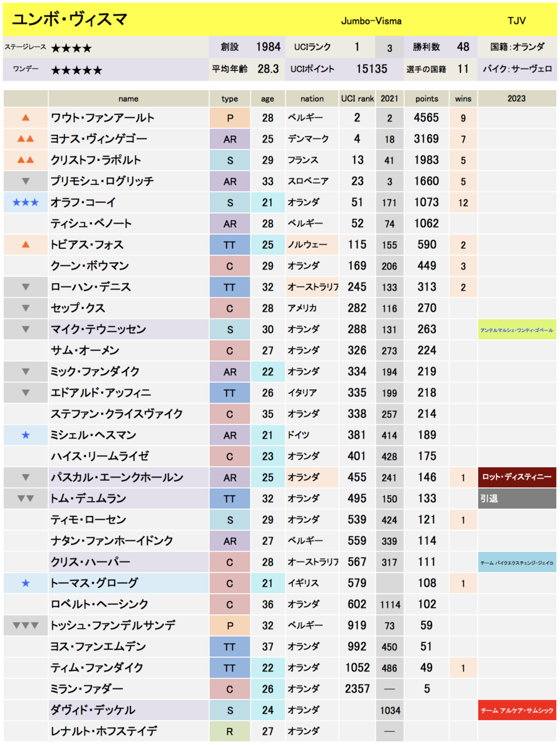Click the チーム バイクエクスチェンジ・ジェイコ transfer label

click(517, 562)
